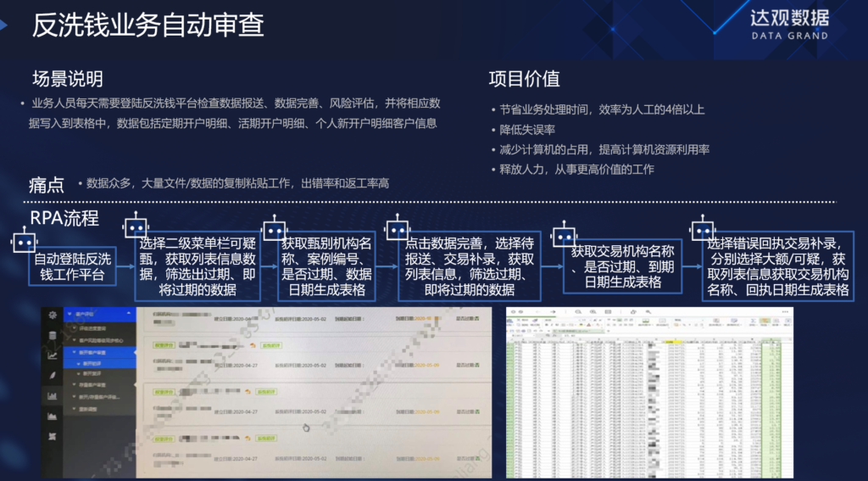Image resolution: width=868 pixels, height=481 pixels.
Task: Open the database stack icon in sidebar
Action: (x=53, y=335)
